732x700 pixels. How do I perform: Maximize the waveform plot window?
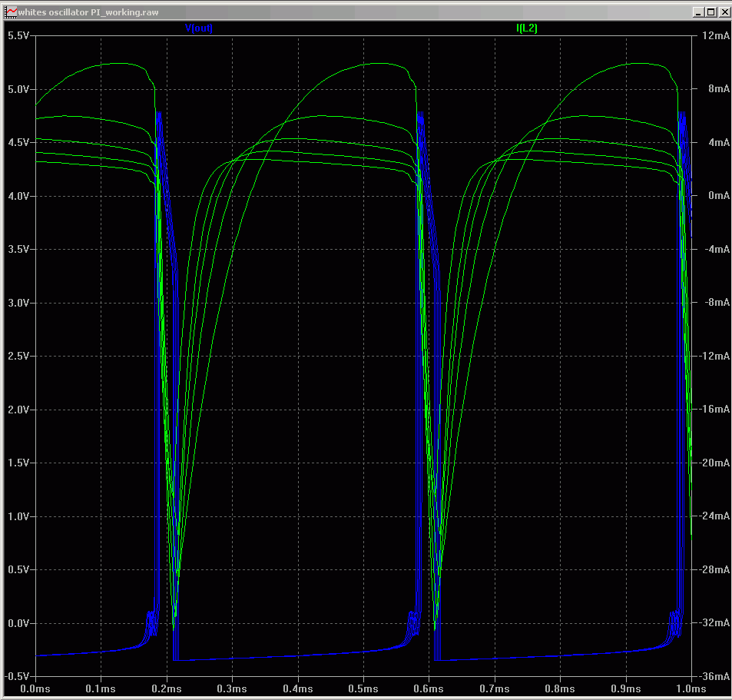(x=710, y=12)
